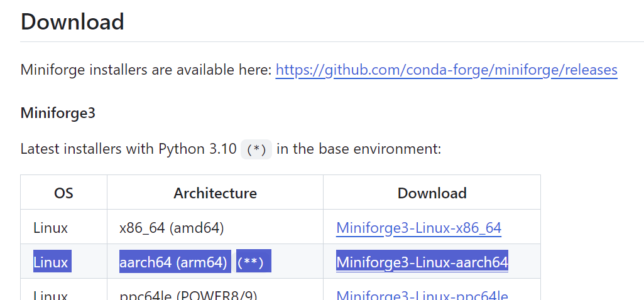Click the 'Architecture' table column header
The width and height of the screenshot is (644, 300).
tap(216, 193)
